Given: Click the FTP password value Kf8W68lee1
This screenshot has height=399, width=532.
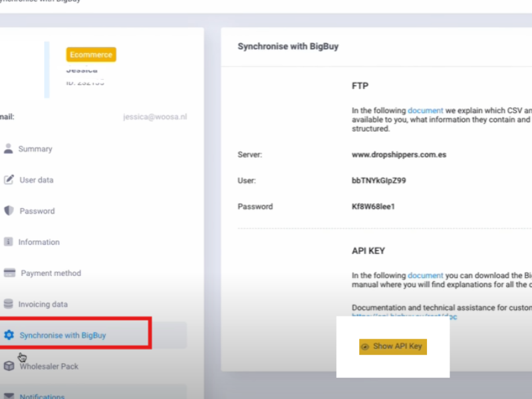Looking at the screenshot, I should (373, 207).
